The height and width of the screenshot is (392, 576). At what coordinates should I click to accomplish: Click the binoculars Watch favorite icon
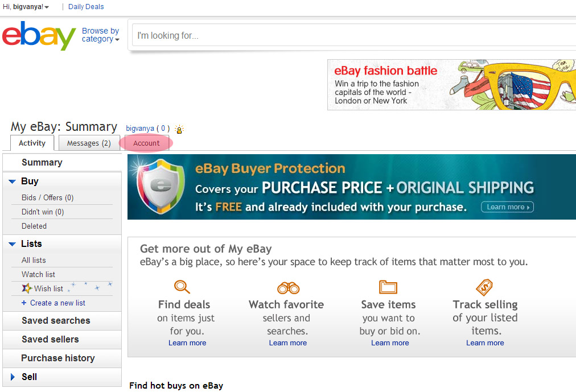click(288, 288)
